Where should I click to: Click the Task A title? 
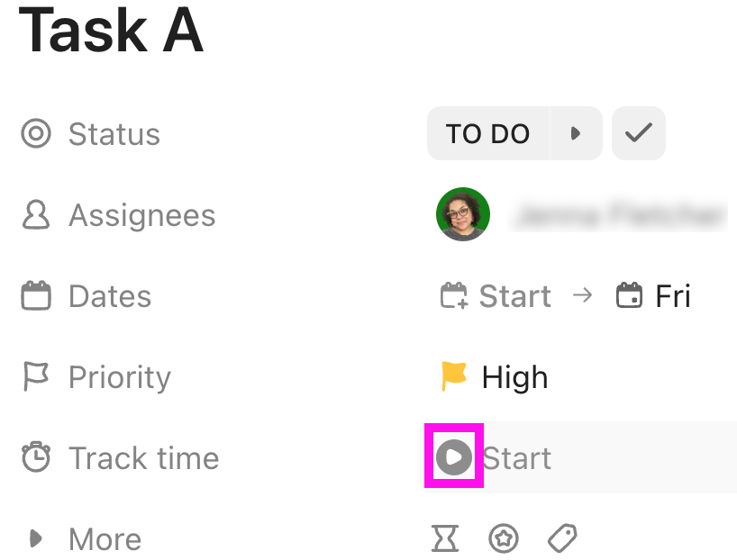click(x=110, y=32)
